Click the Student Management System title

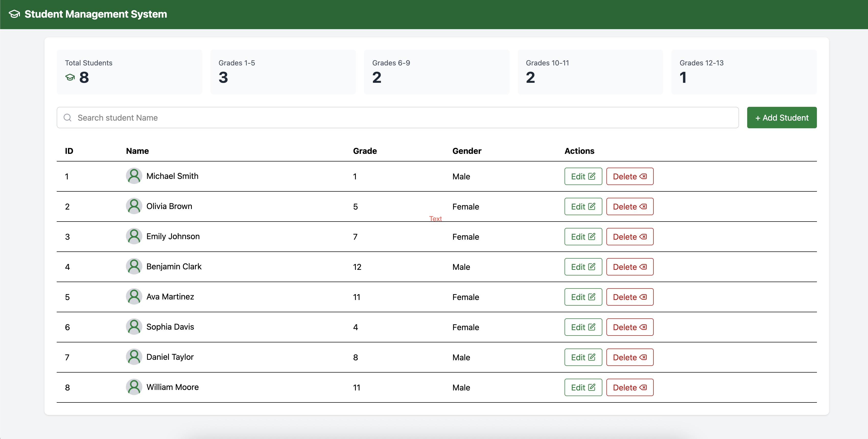coord(96,14)
